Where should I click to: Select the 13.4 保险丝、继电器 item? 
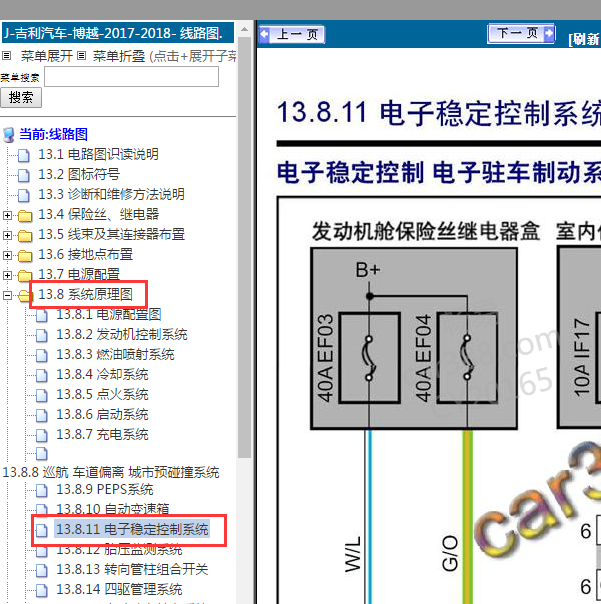coord(99,214)
